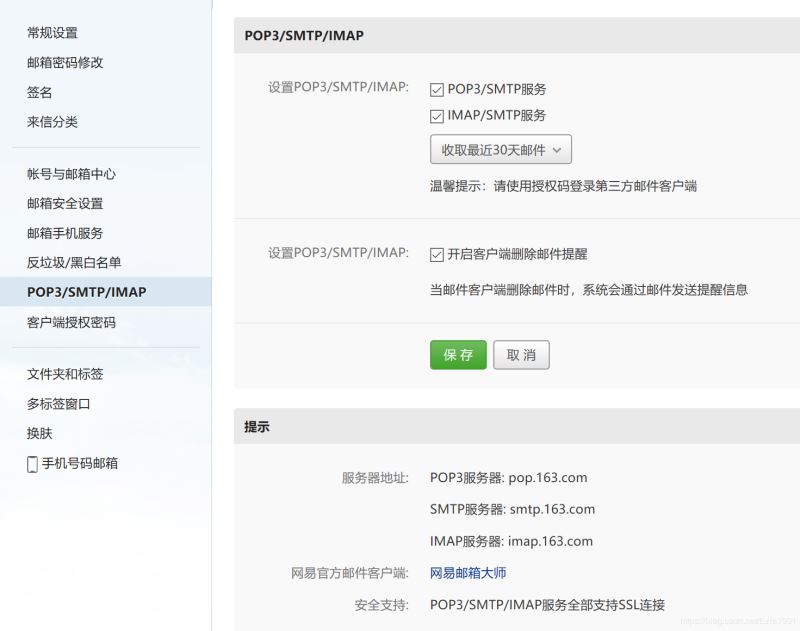Open the 网易邮箱大师 link
Screen dimensions: 800x631
click(468, 573)
